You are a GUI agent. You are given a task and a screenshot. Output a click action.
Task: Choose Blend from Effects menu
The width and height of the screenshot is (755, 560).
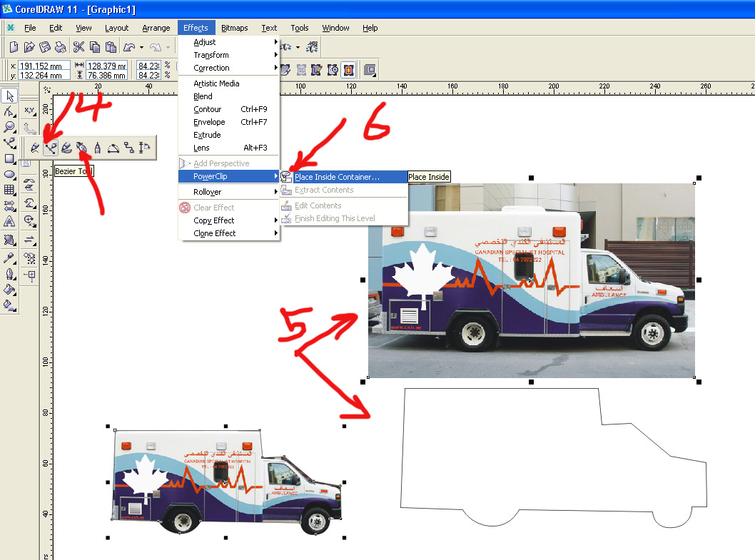[229, 96]
